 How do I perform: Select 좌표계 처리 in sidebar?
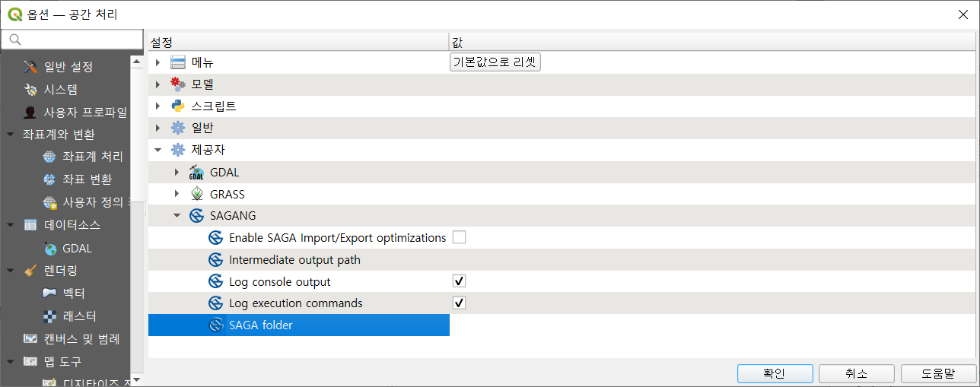[93, 157]
